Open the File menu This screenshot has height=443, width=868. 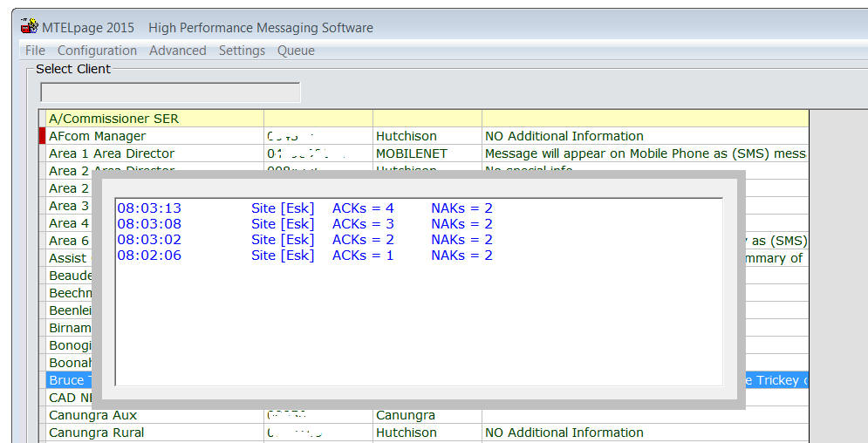point(35,51)
